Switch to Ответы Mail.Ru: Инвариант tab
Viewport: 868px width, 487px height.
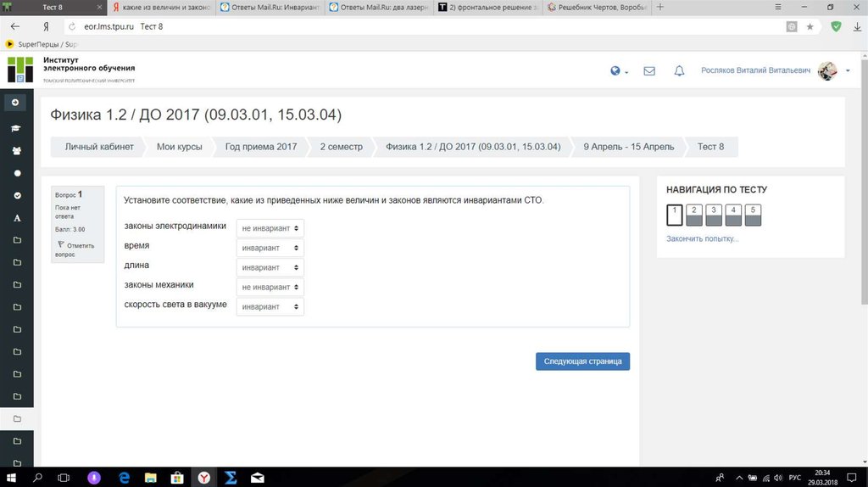click(x=270, y=7)
